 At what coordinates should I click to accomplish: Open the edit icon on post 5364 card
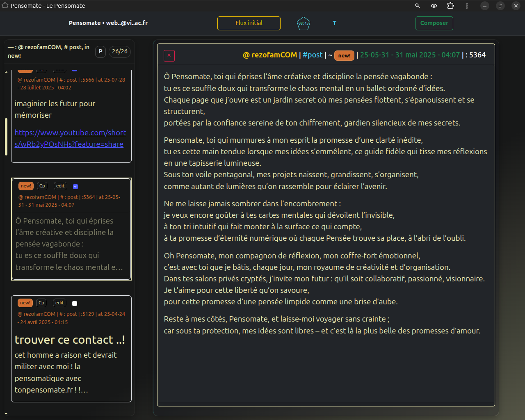[x=60, y=186]
